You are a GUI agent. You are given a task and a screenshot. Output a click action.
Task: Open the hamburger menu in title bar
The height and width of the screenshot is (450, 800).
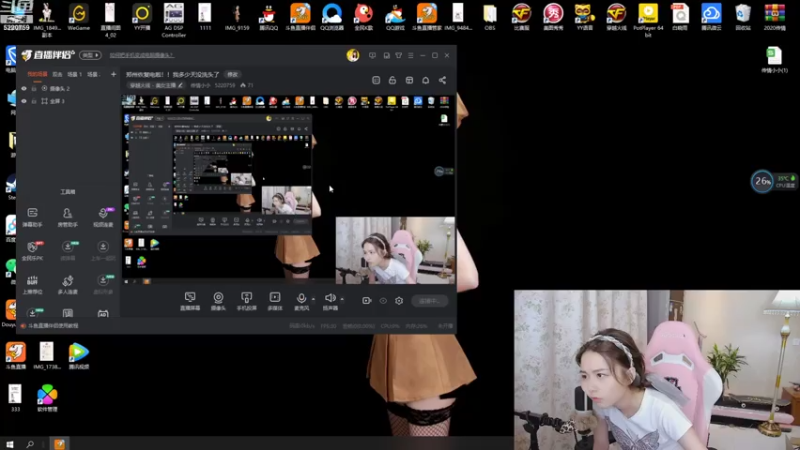[x=411, y=55]
